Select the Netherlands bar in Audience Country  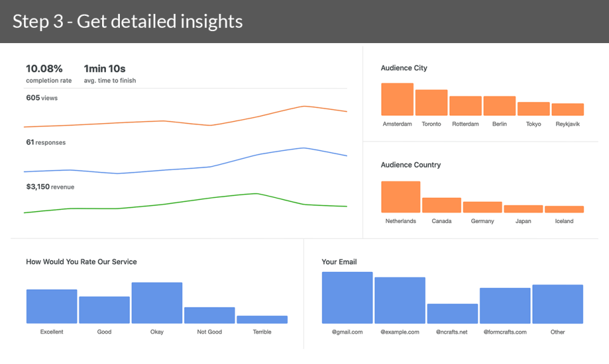401,197
